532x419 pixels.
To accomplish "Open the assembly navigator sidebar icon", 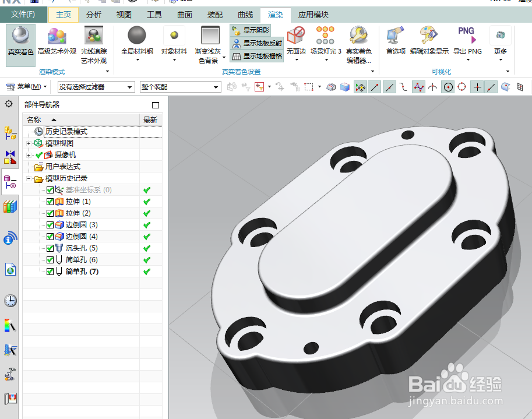I will click(x=10, y=133).
